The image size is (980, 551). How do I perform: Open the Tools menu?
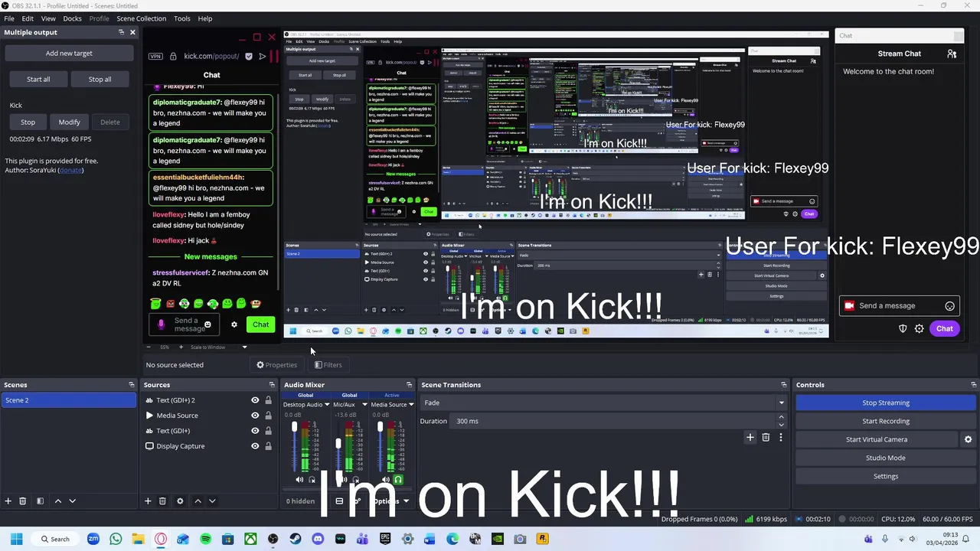(x=182, y=18)
